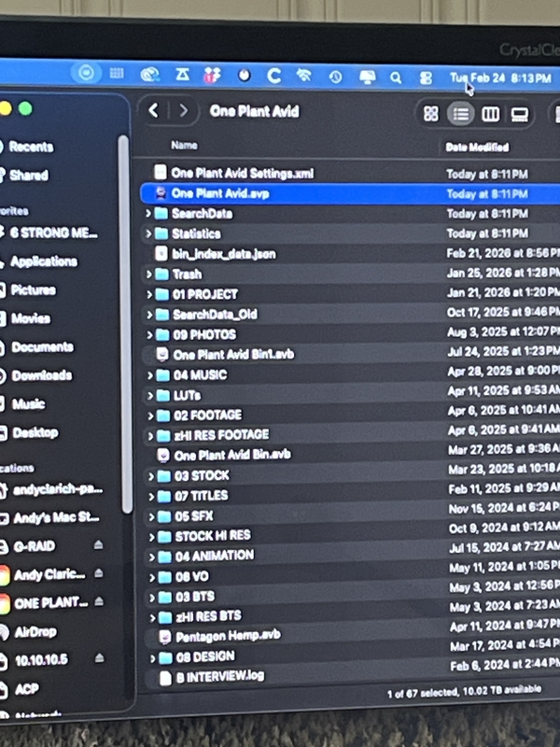This screenshot has width=560, height=747.
Task: Eject the G-RAID drive in sidebar
Action: coord(99,545)
